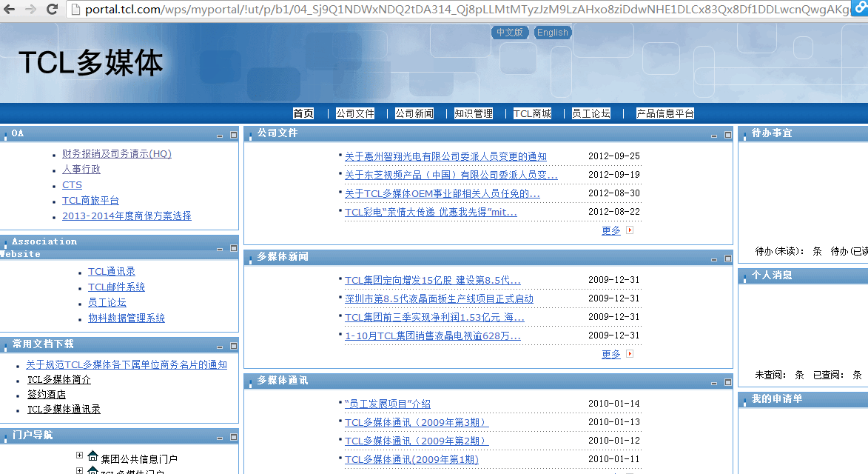The width and height of the screenshot is (868, 474).
Task: Minimize the OA panel
Action: pos(220,136)
